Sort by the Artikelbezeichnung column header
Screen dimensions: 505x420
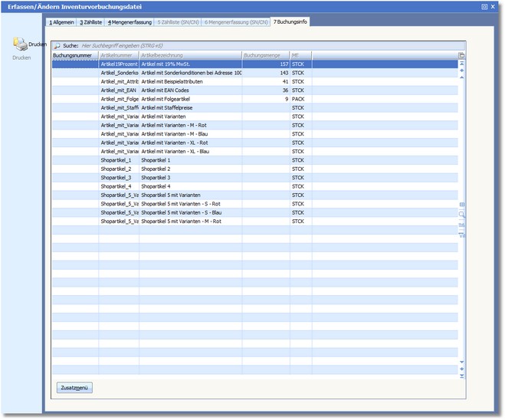[189, 56]
